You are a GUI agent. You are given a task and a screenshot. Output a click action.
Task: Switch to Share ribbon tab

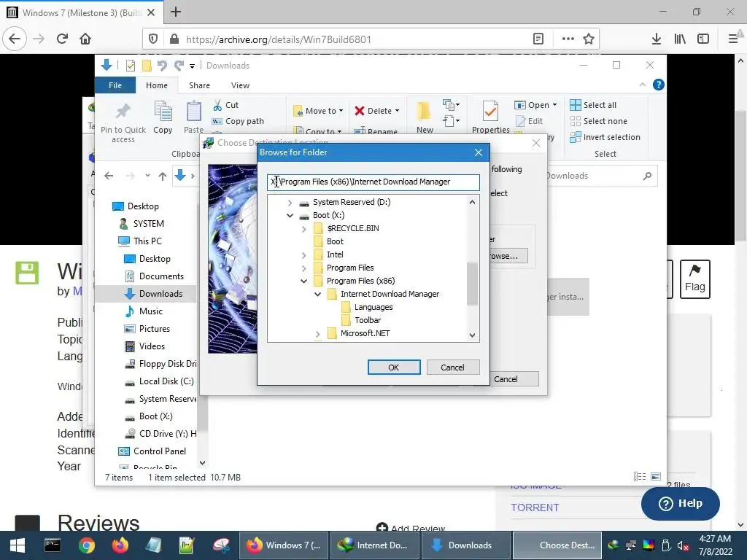point(199,85)
